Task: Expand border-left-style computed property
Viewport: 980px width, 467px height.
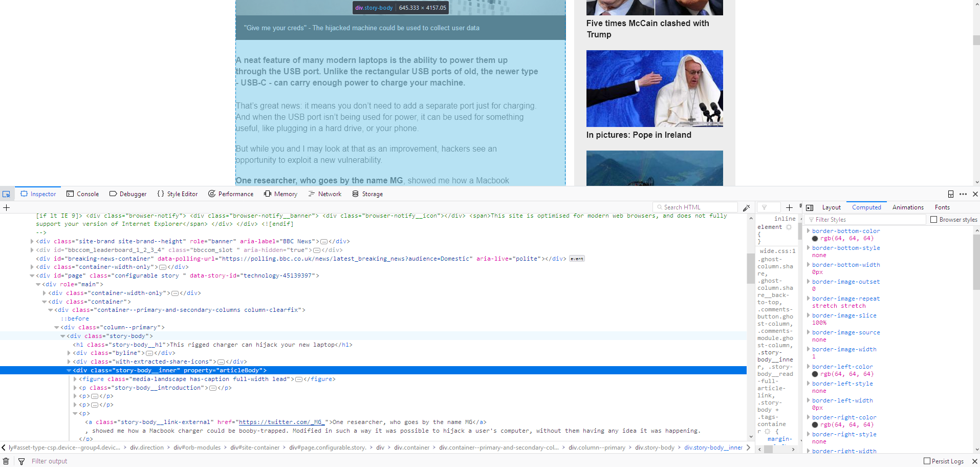Action: (809, 384)
